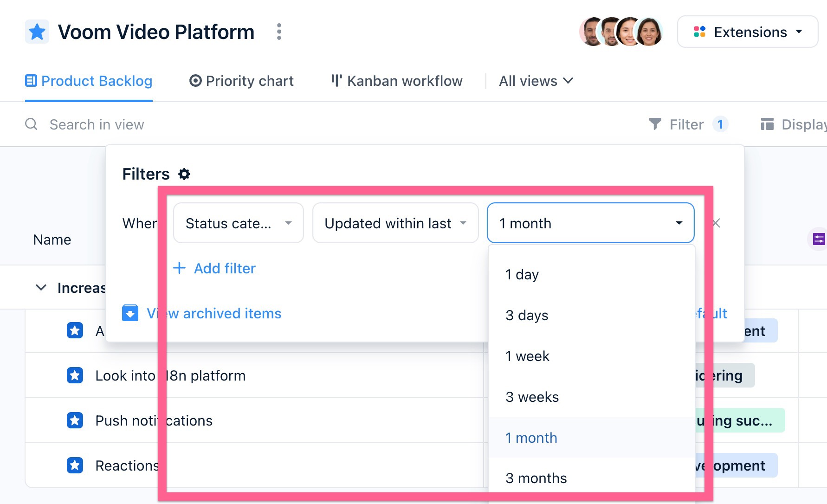Switch to the Kanban workflow tab
The height and width of the screenshot is (504, 827).
397,81
